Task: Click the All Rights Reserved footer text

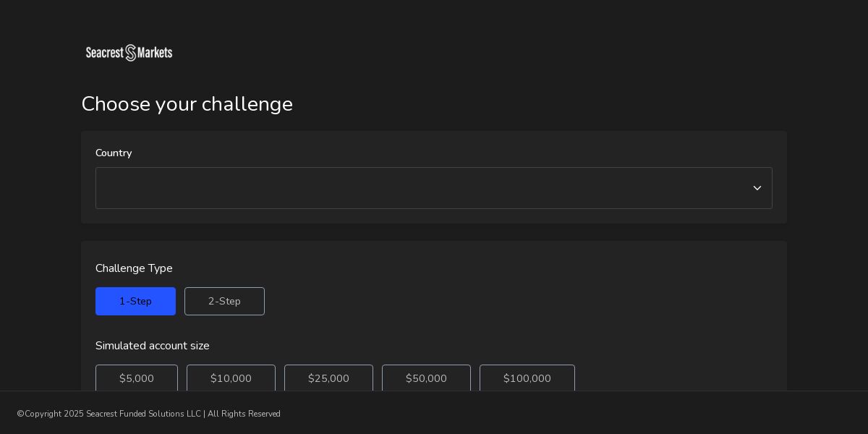Action: pyautogui.click(x=244, y=414)
